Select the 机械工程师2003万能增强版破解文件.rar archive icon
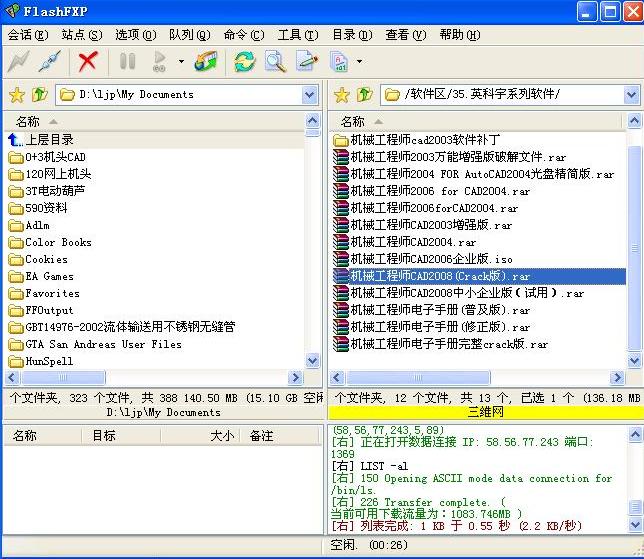 340,157
